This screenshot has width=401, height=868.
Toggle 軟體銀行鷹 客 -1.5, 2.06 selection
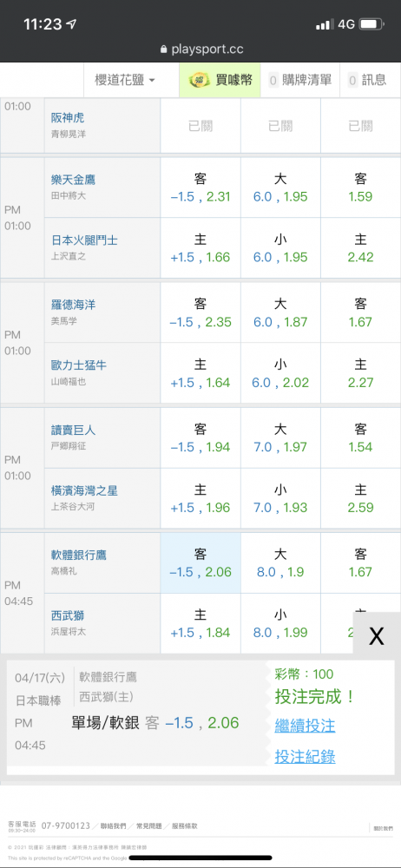[200, 563]
